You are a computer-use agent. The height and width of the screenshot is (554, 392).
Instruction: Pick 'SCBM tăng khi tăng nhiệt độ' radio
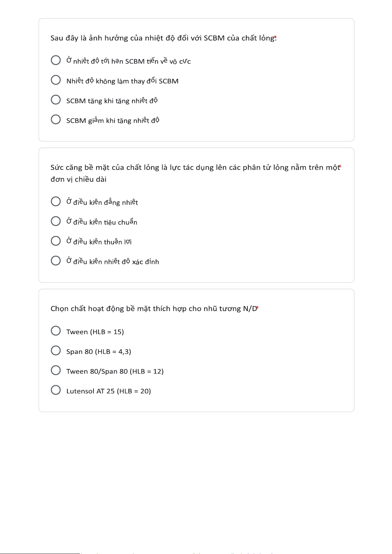[x=56, y=100]
